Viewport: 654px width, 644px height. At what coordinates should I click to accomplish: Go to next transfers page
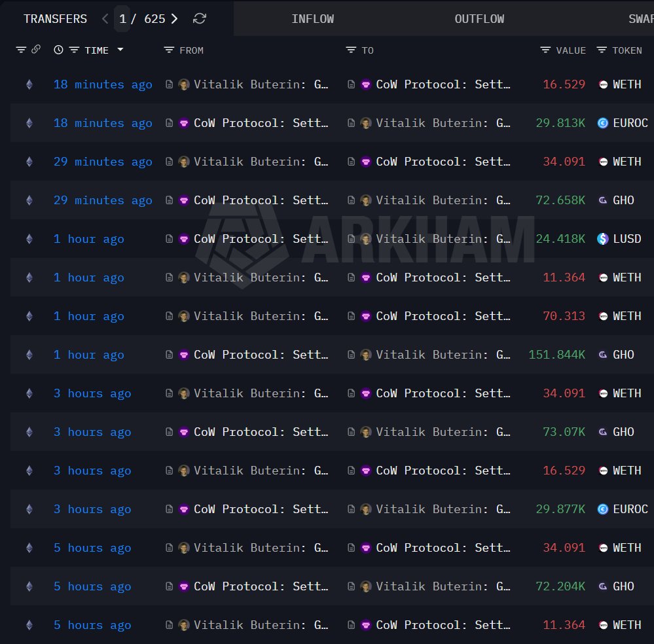(x=175, y=19)
